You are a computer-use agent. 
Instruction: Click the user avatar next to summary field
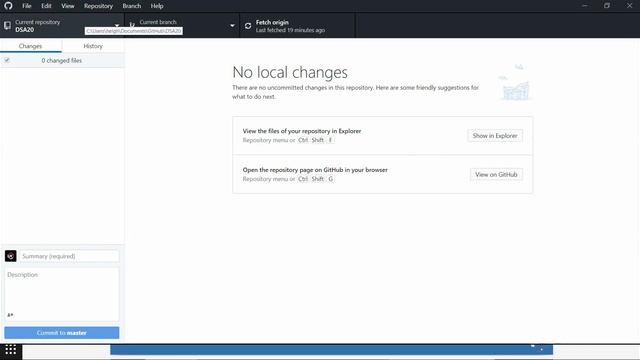(11, 256)
